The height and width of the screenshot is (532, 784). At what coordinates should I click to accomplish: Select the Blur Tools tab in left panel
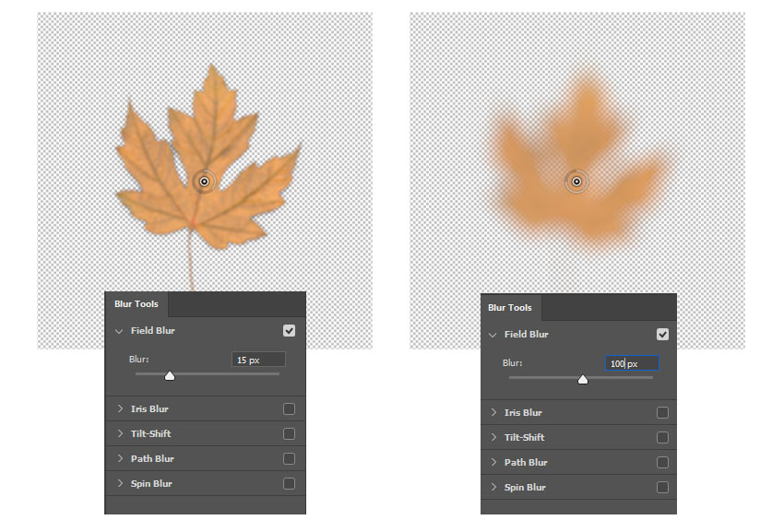pyautogui.click(x=136, y=304)
